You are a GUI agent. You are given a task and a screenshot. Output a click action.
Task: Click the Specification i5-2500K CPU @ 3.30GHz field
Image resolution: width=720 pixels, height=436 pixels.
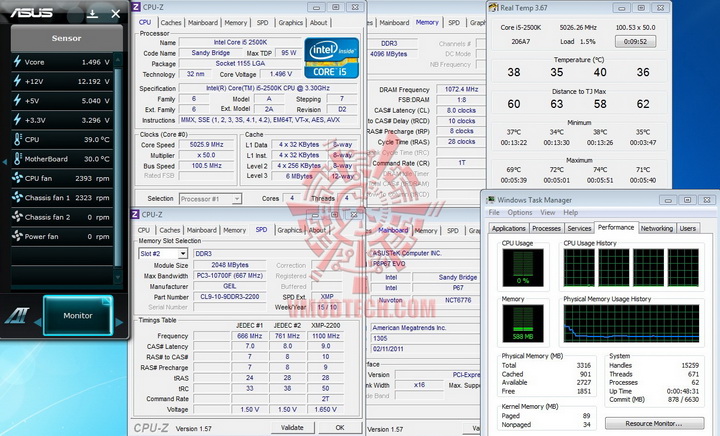(x=268, y=88)
